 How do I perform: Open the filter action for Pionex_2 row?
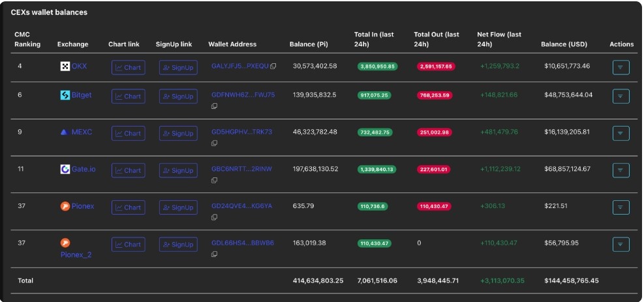(621, 245)
